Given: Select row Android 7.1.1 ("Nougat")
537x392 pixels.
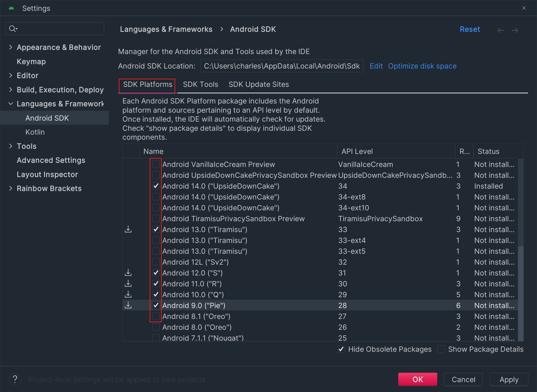Looking at the screenshot, I should click(x=320, y=337).
